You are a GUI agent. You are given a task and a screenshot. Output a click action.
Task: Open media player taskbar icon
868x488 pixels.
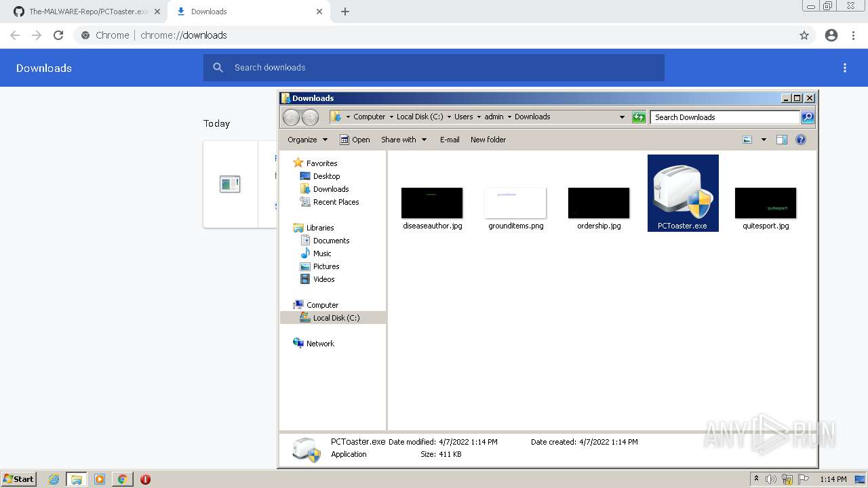(100, 479)
